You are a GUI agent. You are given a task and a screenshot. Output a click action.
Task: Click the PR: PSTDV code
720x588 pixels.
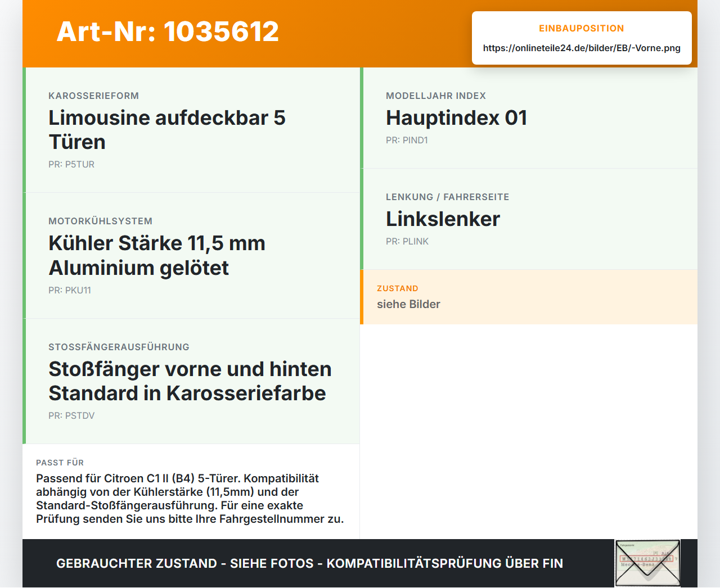point(71,415)
